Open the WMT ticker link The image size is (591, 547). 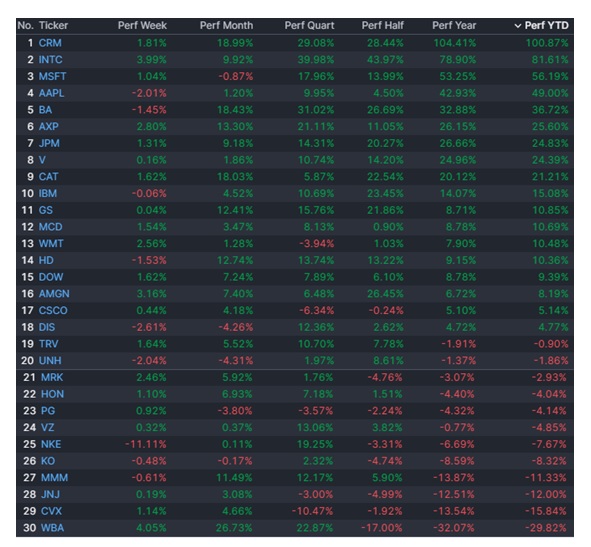[51, 244]
